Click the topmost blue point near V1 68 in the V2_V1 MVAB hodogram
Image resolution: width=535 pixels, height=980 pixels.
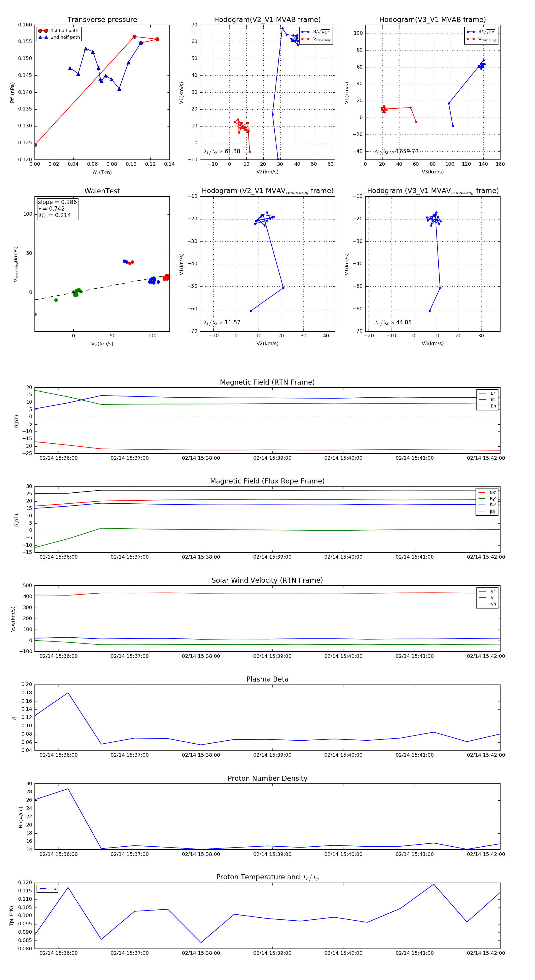click(x=282, y=29)
